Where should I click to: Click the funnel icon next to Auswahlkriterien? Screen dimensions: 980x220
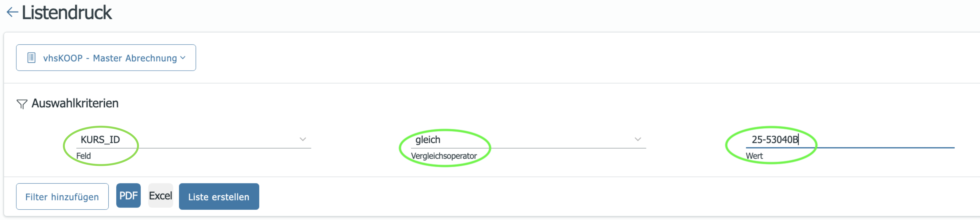[x=22, y=104]
